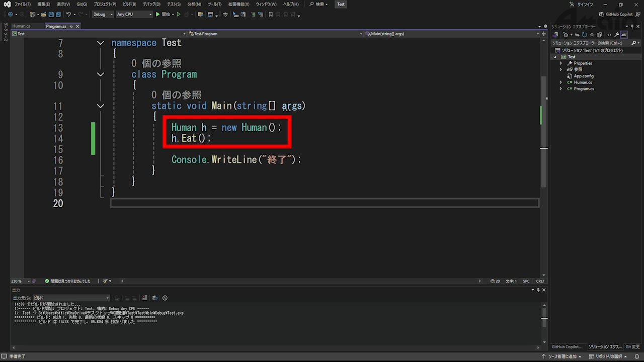
Task: Expand the Properties node in Solution Explorer
Action: (561, 63)
